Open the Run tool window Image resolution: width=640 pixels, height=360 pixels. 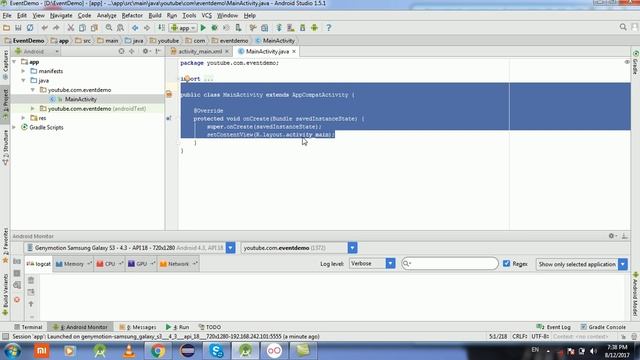178,327
